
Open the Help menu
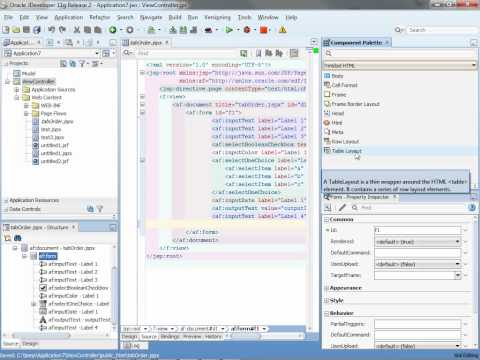coord(291,17)
